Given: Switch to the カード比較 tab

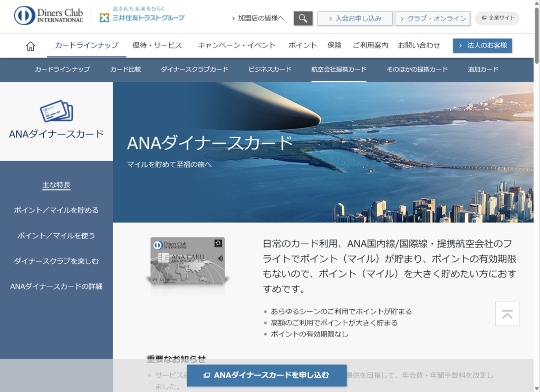Looking at the screenshot, I should [x=126, y=69].
